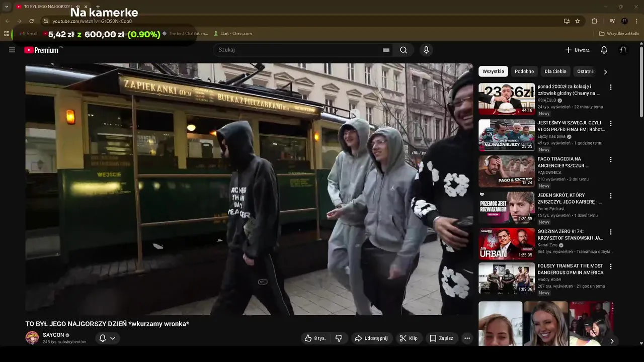The height and width of the screenshot is (362, 644).
Task: Open the apps grid in bookmarks bar
Action: (7, 34)
